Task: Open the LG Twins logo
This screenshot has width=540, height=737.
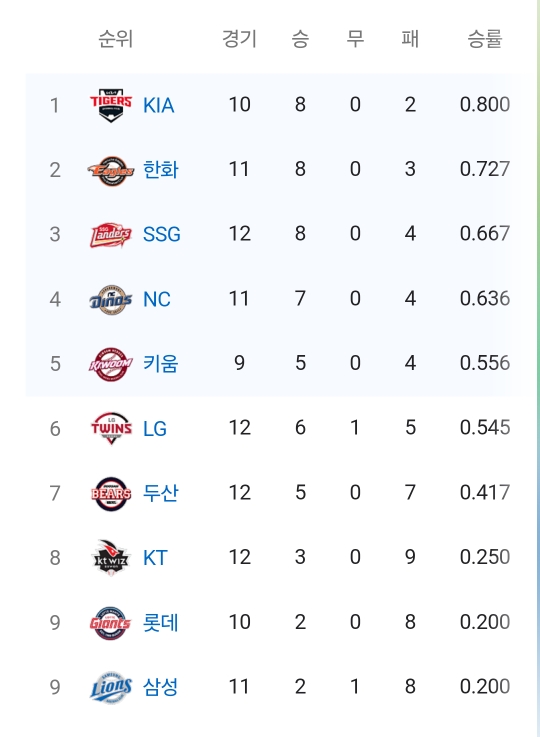Action: (111, 428)
